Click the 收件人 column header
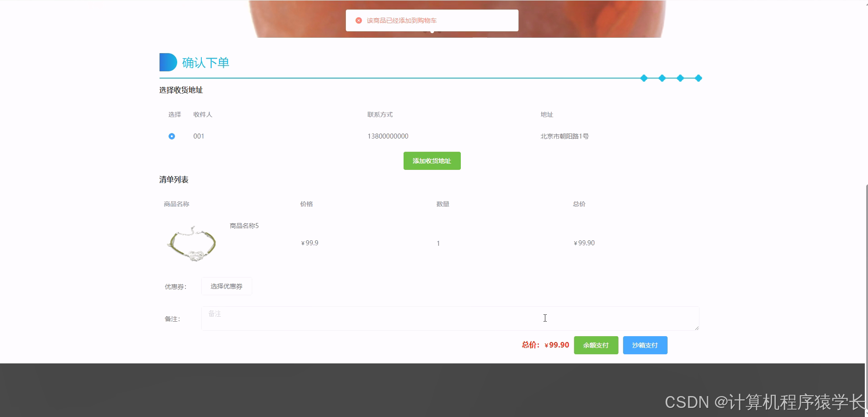868x417 pixels. [x=203, y=114]
